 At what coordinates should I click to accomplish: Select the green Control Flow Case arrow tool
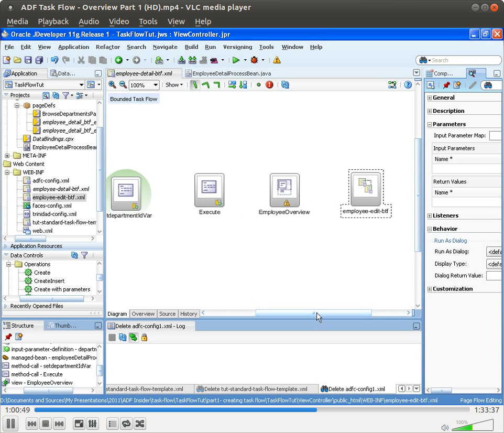click(x=194, y=84)
